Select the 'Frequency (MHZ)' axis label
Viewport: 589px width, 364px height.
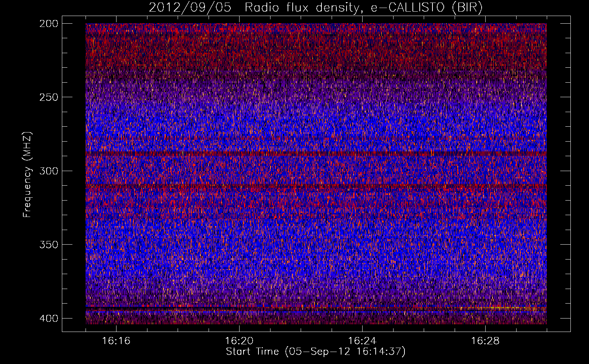pos(27,174)
